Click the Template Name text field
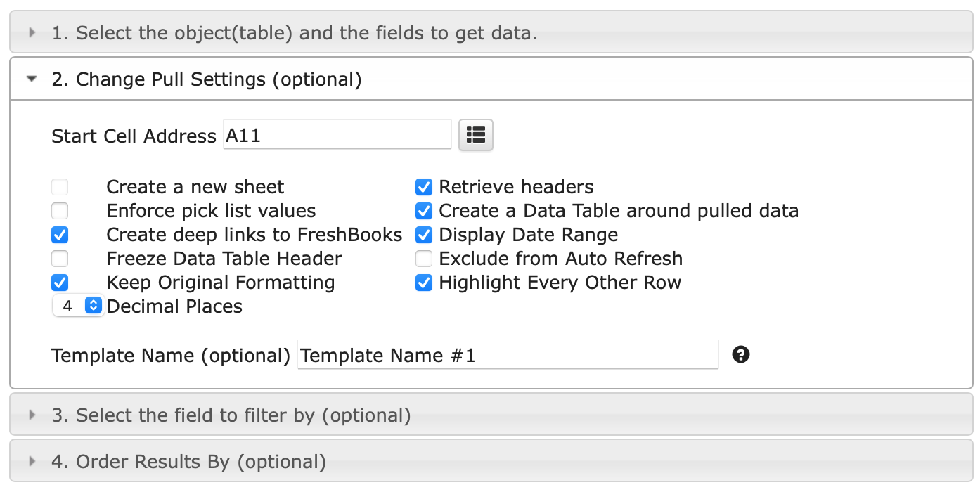This screenshot has width=980, height=485. pos(508,355)
